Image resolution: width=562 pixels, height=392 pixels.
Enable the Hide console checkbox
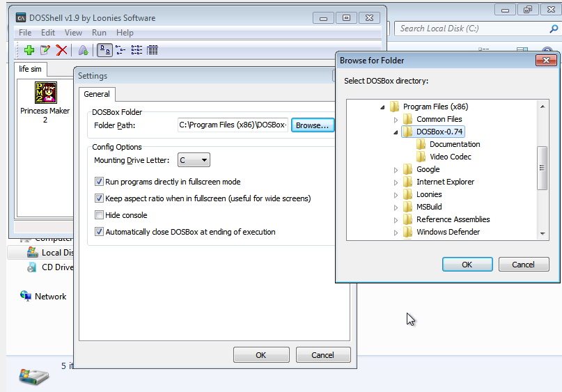(x=99, y=215)
